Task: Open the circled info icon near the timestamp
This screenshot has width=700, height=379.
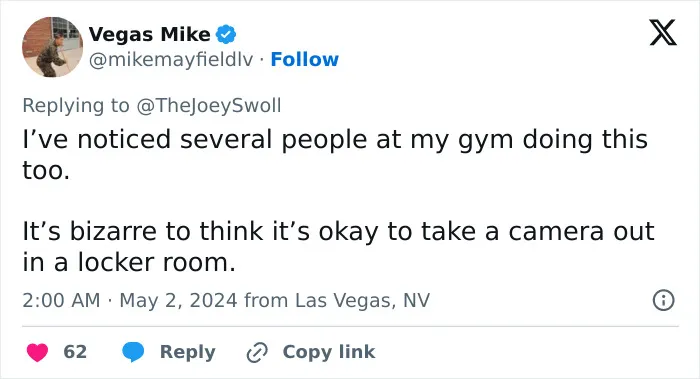Action: click(663, 300)
